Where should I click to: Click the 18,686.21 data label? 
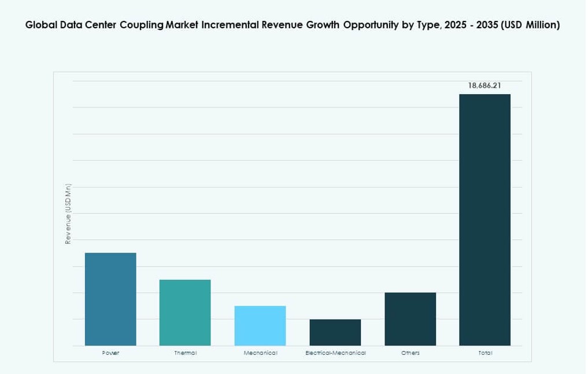pyautogui.click(x=485, y=86)
